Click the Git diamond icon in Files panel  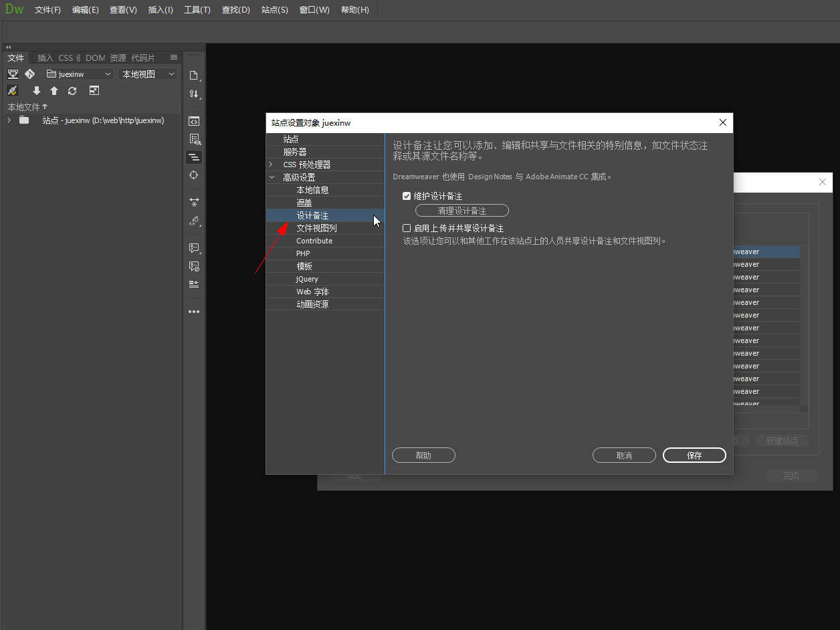30,74
